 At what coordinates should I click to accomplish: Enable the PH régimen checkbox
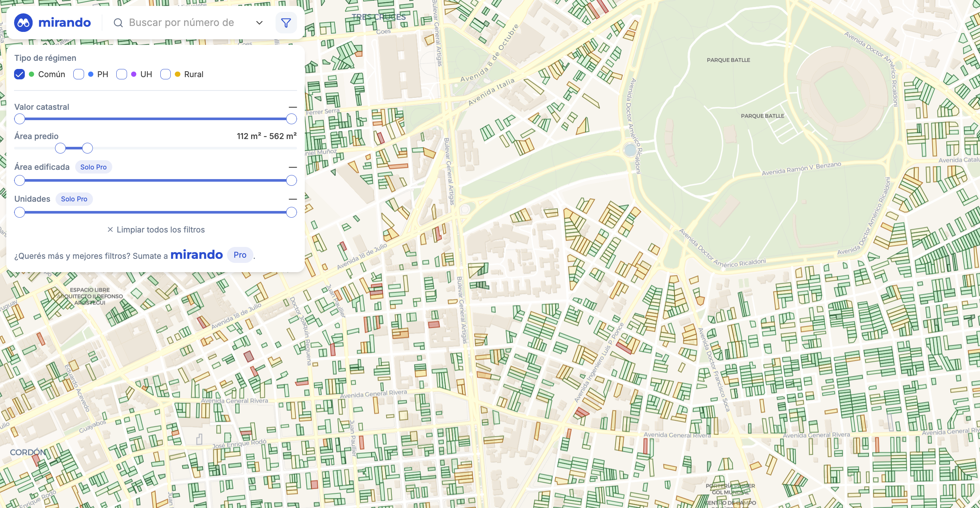[79, 74]
